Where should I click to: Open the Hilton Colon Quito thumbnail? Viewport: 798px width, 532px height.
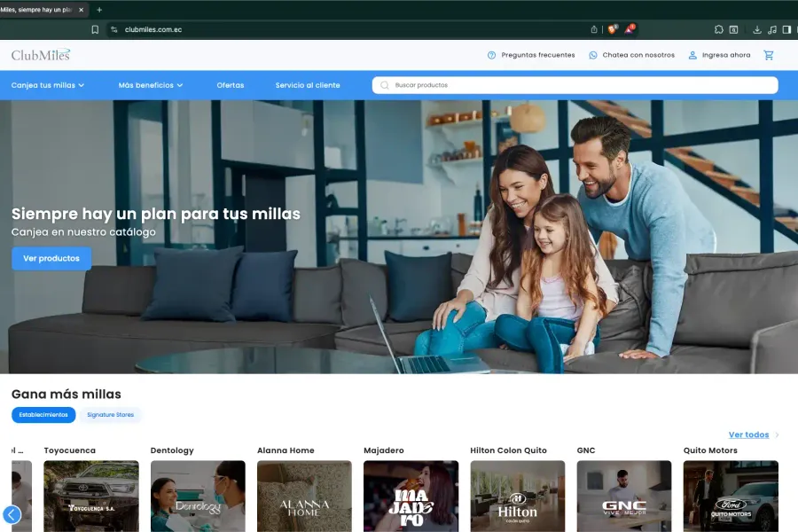point(517,496)
